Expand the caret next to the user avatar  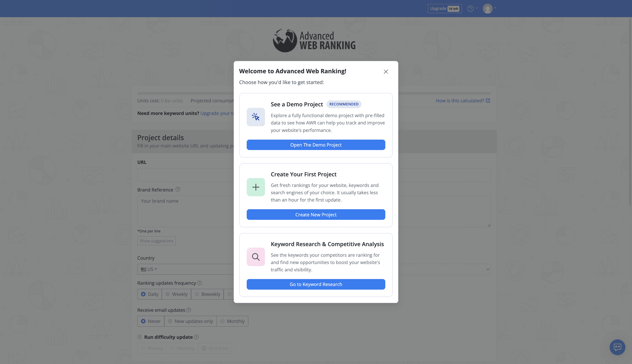[495, 8]
